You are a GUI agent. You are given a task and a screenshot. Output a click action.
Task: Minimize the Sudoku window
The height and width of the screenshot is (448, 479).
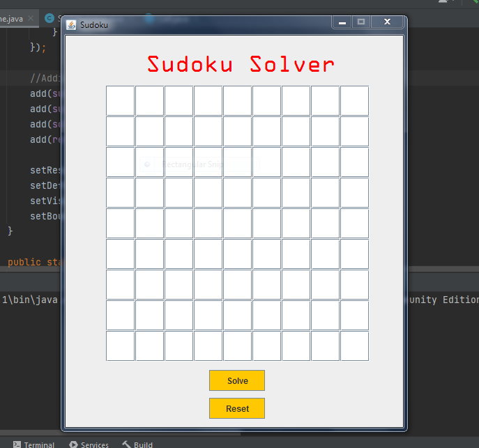[342, 22]
